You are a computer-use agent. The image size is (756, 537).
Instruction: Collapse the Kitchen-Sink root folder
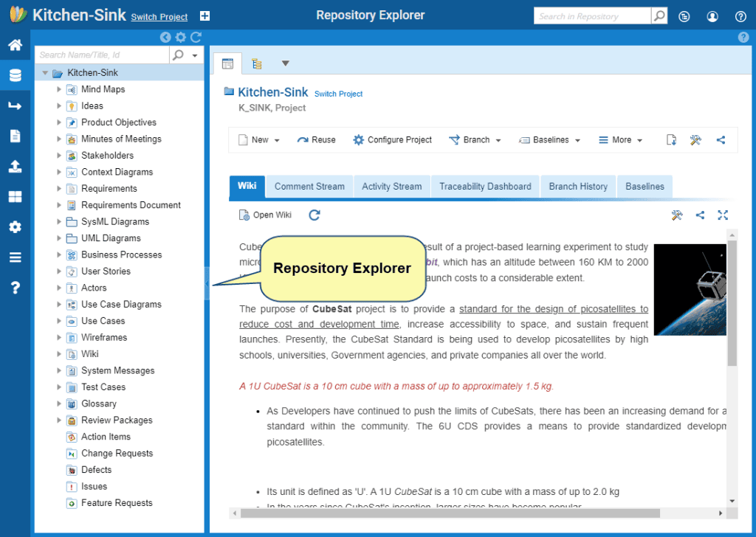46,73
